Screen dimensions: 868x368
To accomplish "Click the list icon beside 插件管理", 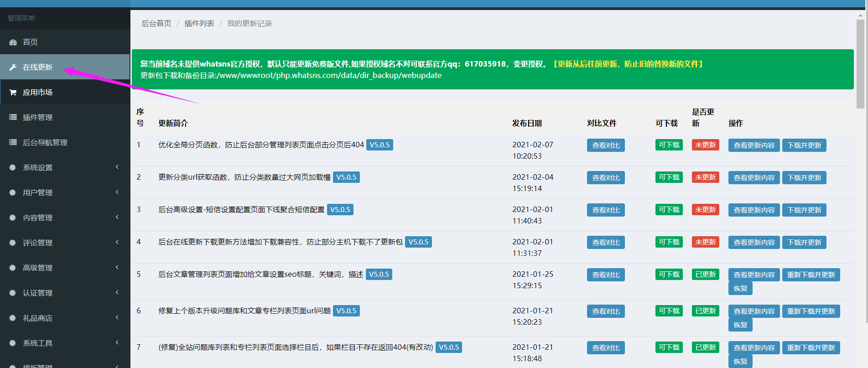I will 13,117.
